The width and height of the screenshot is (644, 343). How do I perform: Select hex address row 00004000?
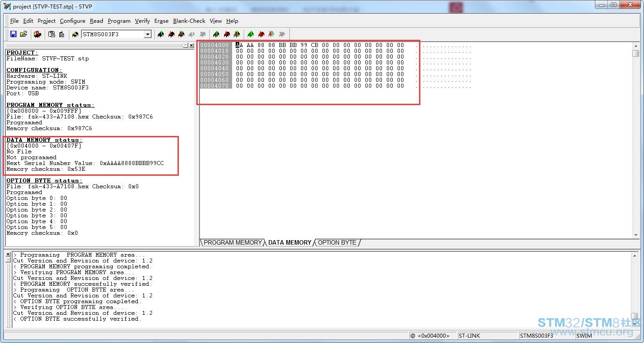coord(216,45)
